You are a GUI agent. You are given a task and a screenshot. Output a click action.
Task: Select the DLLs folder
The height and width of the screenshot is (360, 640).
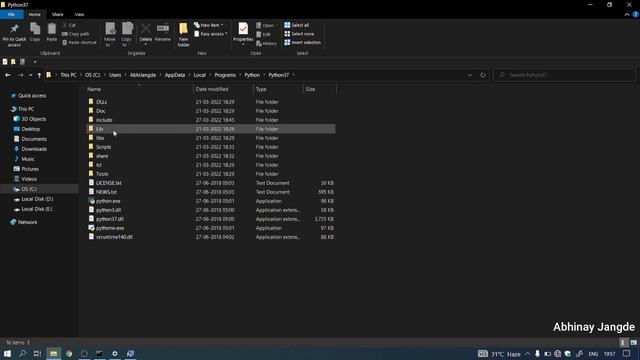pos(211,102)
